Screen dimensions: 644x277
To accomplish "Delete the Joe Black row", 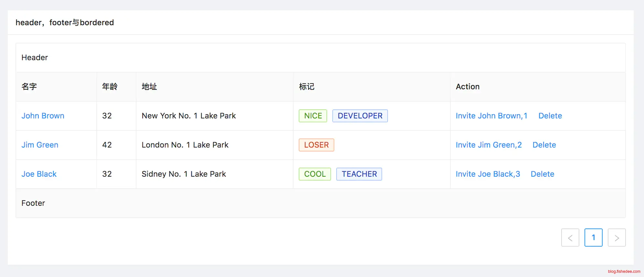I will (x=542, y=174).
